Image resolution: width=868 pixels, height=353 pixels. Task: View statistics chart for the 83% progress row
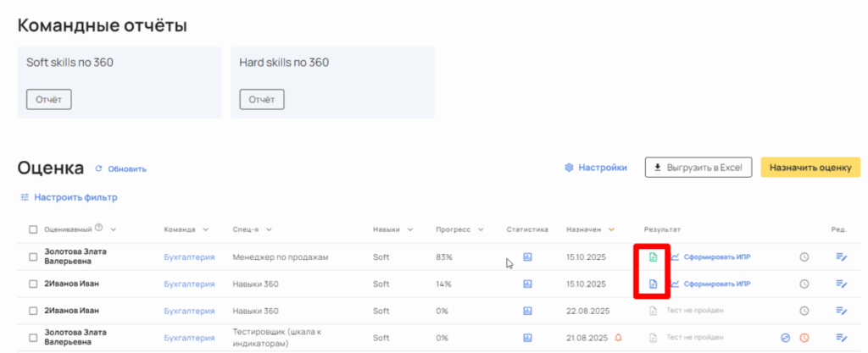point(527,256)
